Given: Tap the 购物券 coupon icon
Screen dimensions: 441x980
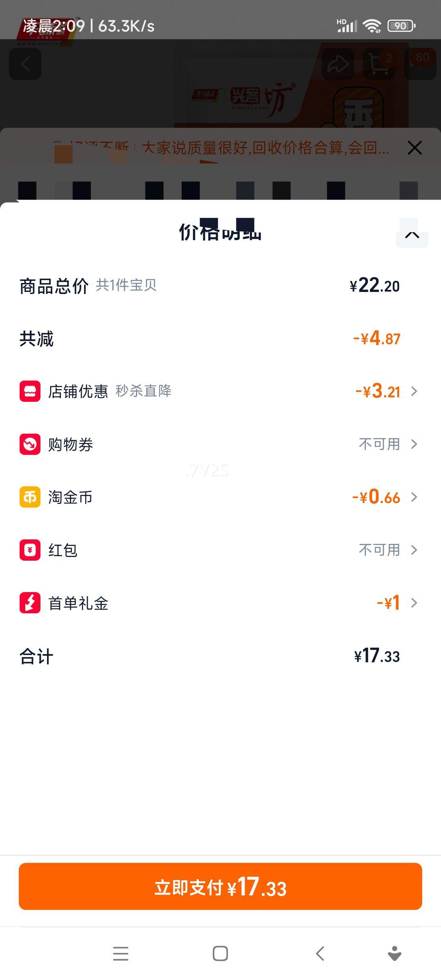Looking at the screenshot, I should pos(30,444).
